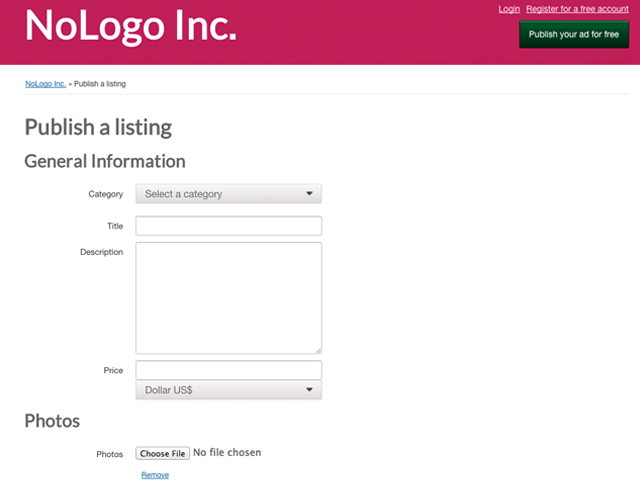Open Register for a free account link
Viewport: 640px width, 480px height.
tap(577, 9)
